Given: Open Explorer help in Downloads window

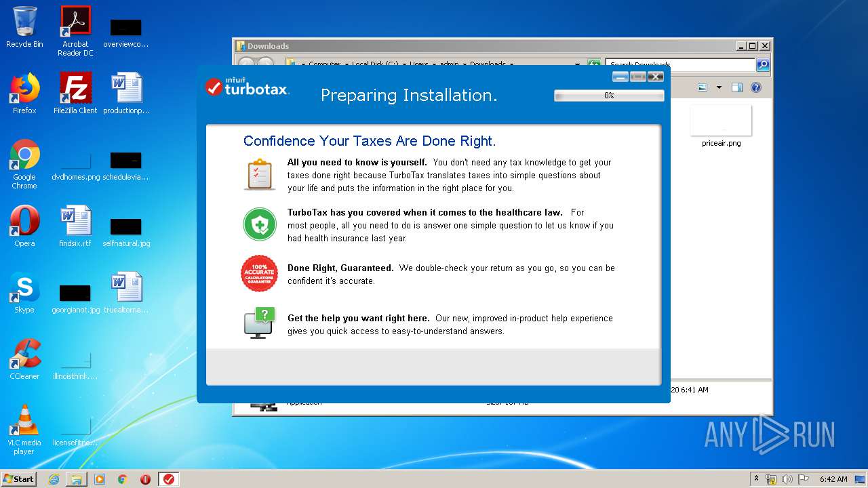Looking at the screenshot, I should [x=756, y=87].
